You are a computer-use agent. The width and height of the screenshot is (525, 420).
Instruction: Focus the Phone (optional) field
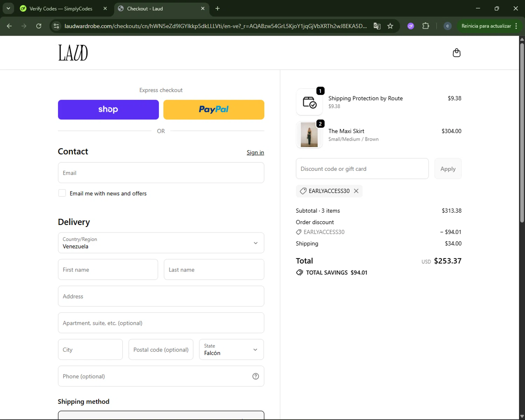161,376
